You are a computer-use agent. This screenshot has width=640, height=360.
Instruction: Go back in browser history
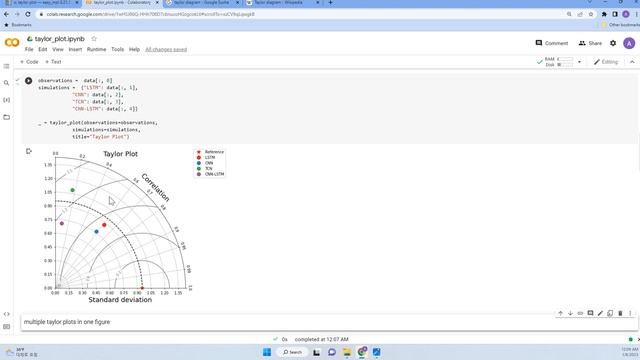click(x=6, y=14)
